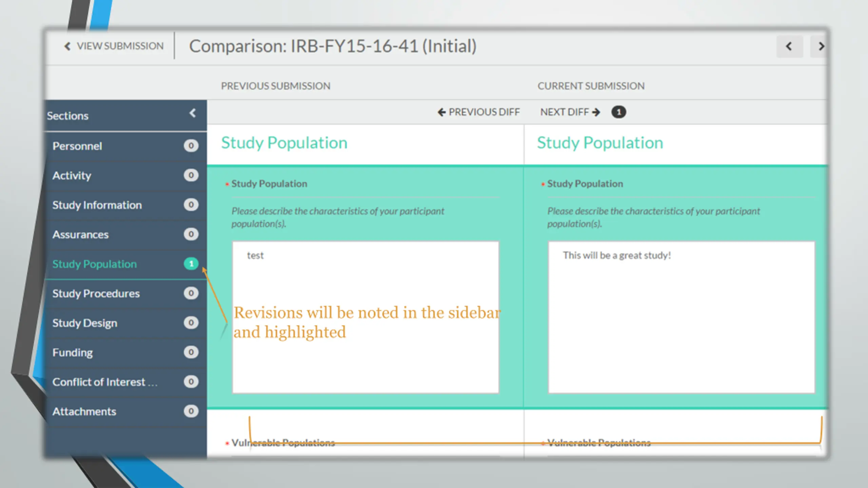Open the Funding section
Screen dimensions: 868x488
(125, 352)
